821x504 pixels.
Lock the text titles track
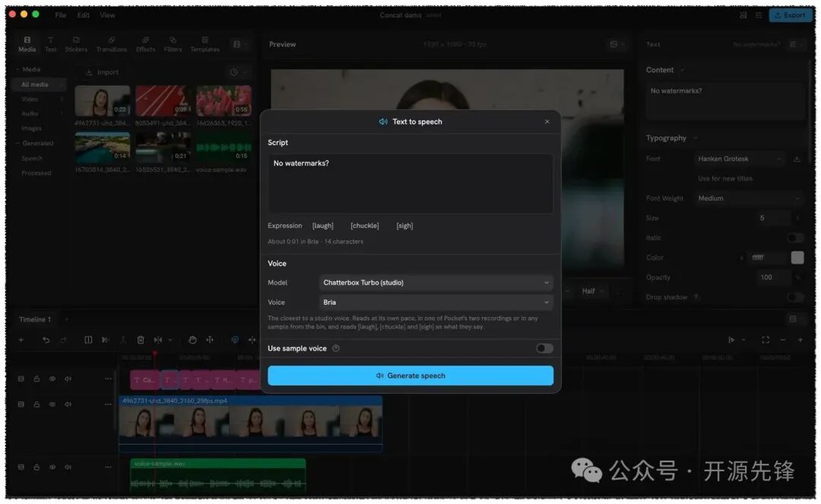click(x=36, y=379)
